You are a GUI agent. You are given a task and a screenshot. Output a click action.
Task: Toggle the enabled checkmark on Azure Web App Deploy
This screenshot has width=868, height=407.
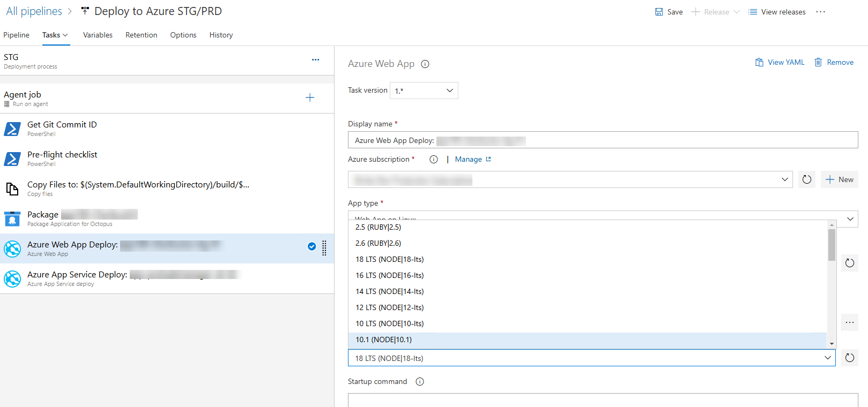pyautogui.click(x=311, y=246)
